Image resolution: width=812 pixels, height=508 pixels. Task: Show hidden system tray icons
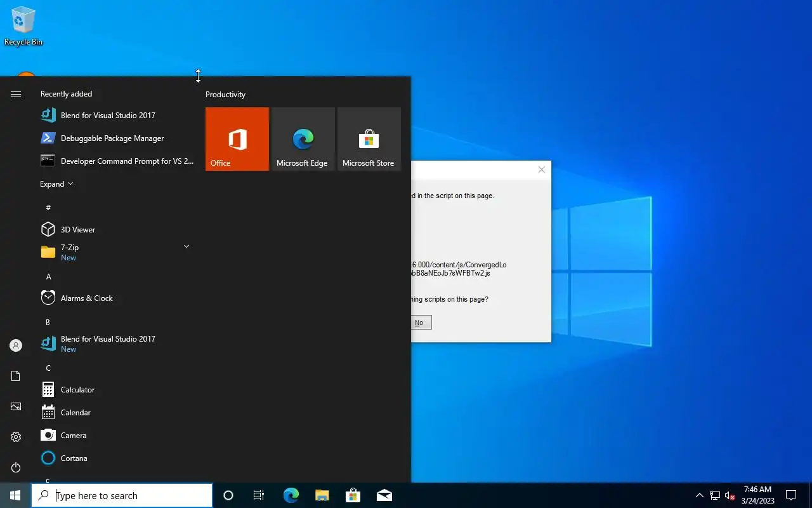point(700,495)
